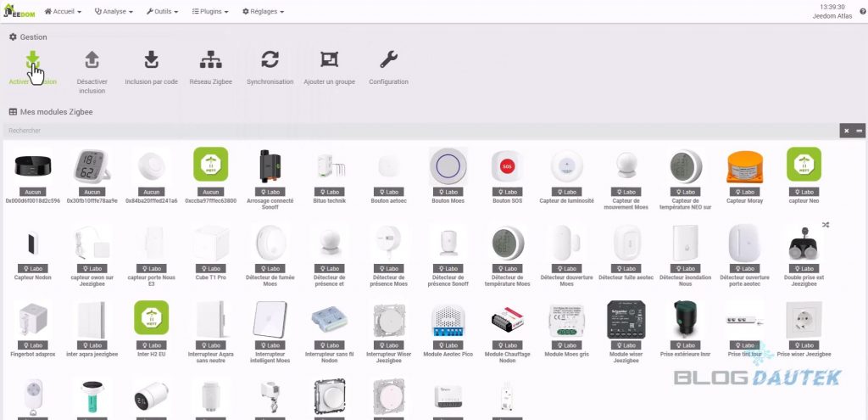868x420 pixels.
Task: Click Ajouter un groupe icon
Action: pyautogui.click(x=329, y=60)
